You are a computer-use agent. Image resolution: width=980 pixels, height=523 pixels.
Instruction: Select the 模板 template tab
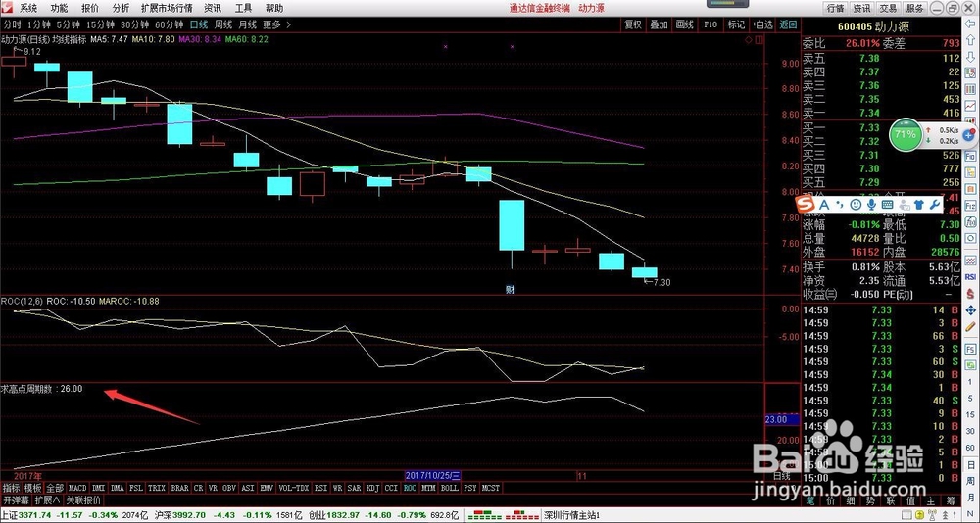pos(32,488)
